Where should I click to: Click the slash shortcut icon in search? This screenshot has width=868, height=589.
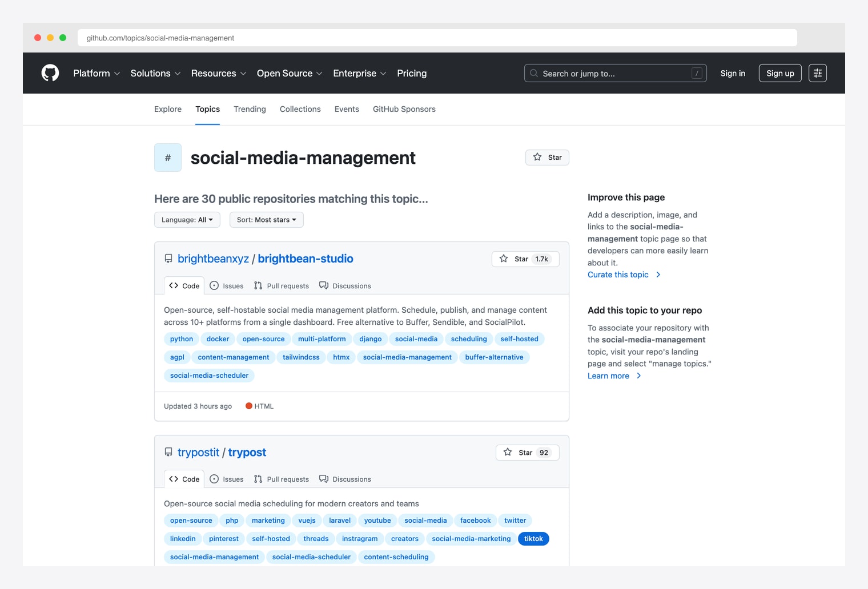tap(697, 73)
